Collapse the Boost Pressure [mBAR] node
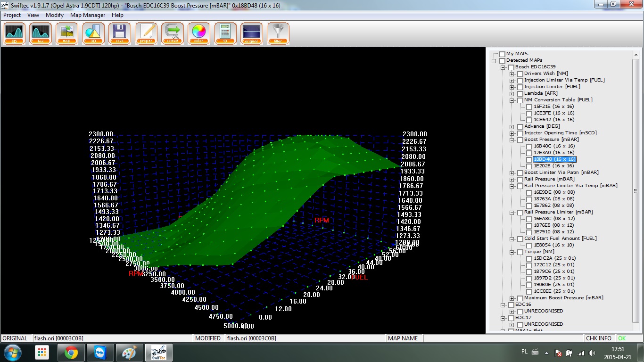Image resolution: width=644 pixels, height=362 pixels. 512,140
